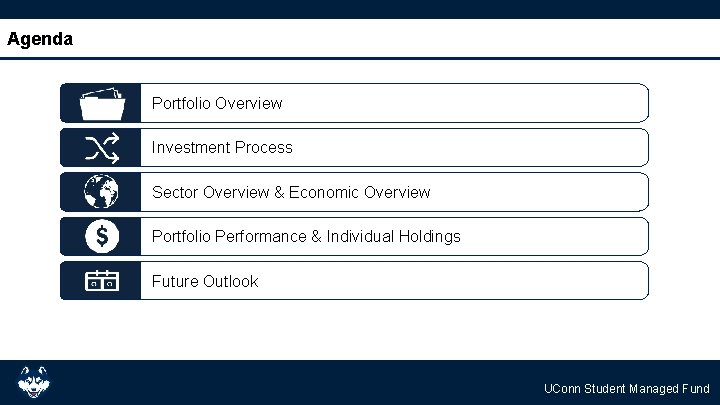Click the UConn husky logo in footer
Viewport: 720px width, 405px height.
pos(33,382)
